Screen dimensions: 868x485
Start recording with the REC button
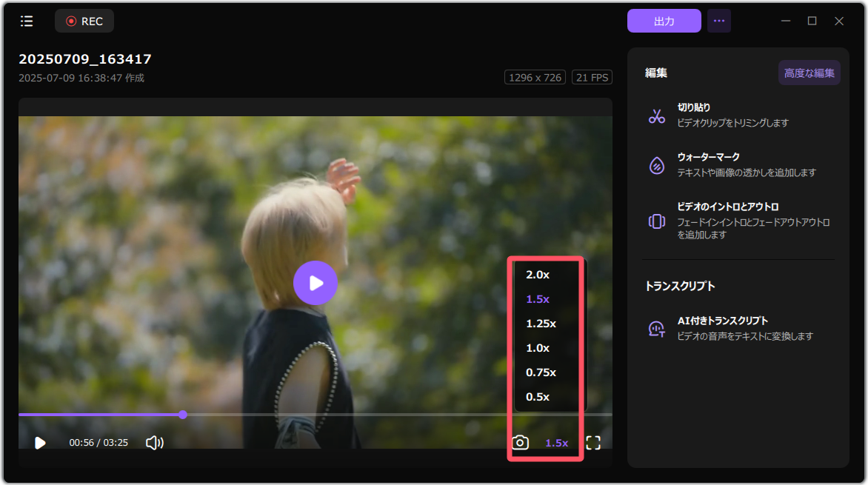coord(84,21)
